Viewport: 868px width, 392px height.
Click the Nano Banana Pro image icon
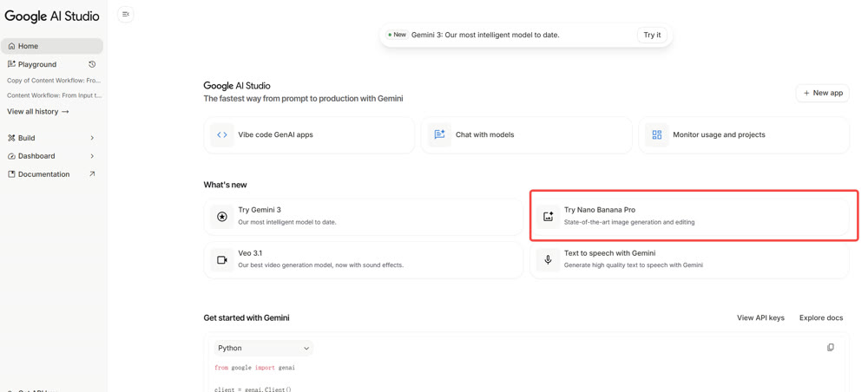pos(548,217)
